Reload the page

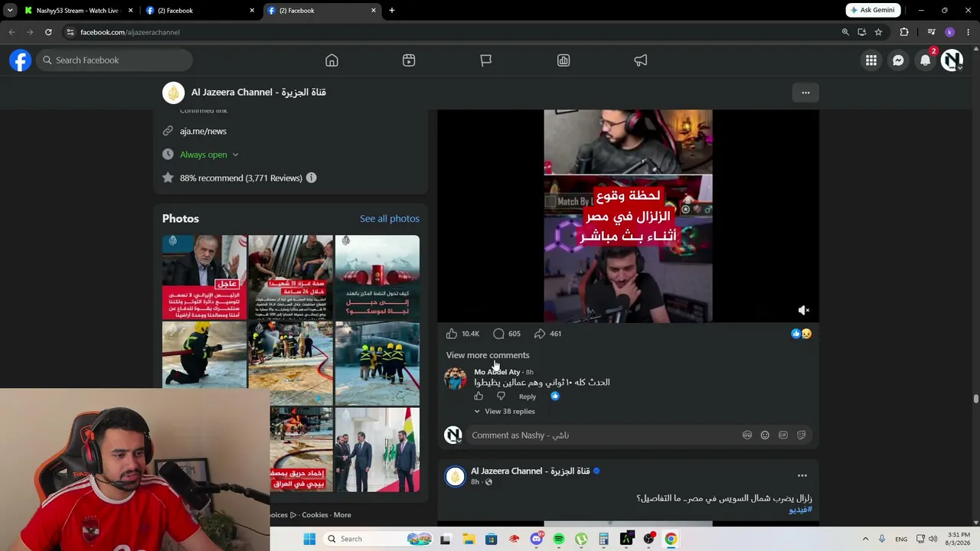pos(48,32)
